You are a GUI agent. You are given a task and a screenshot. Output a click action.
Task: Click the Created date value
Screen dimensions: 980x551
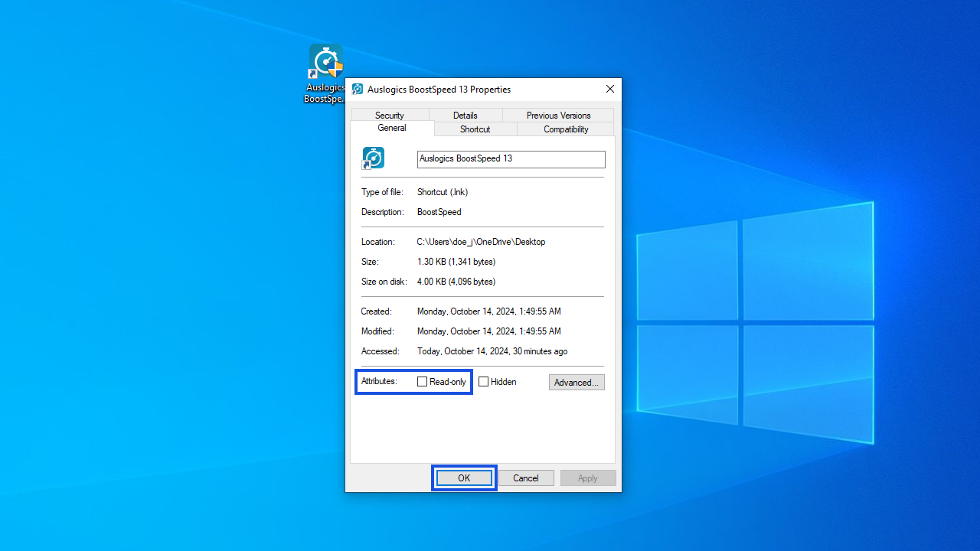(489, 311)
